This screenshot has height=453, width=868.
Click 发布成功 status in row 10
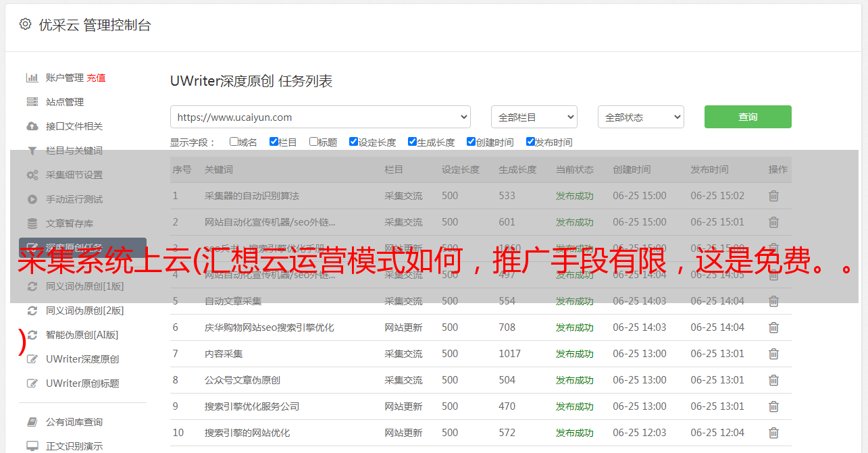tap(575, 433)
